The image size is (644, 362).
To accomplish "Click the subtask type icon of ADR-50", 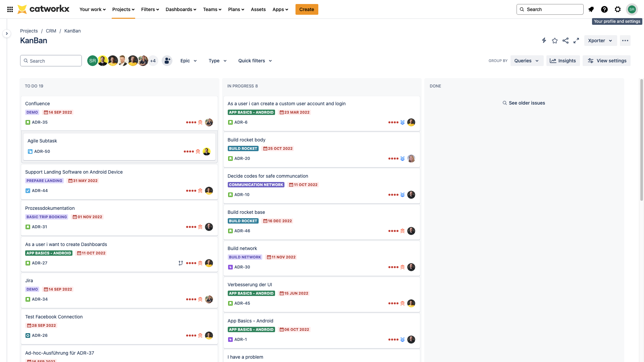I will coord(30,152).
